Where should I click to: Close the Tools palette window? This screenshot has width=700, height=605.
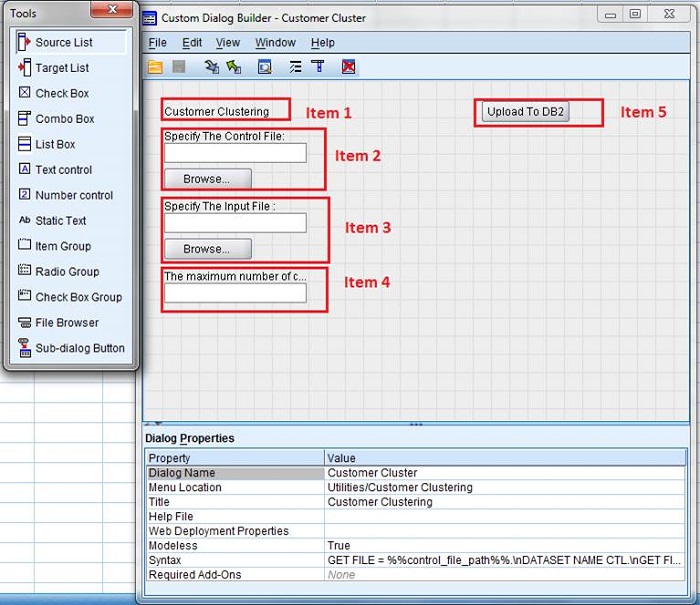[112, 9]
